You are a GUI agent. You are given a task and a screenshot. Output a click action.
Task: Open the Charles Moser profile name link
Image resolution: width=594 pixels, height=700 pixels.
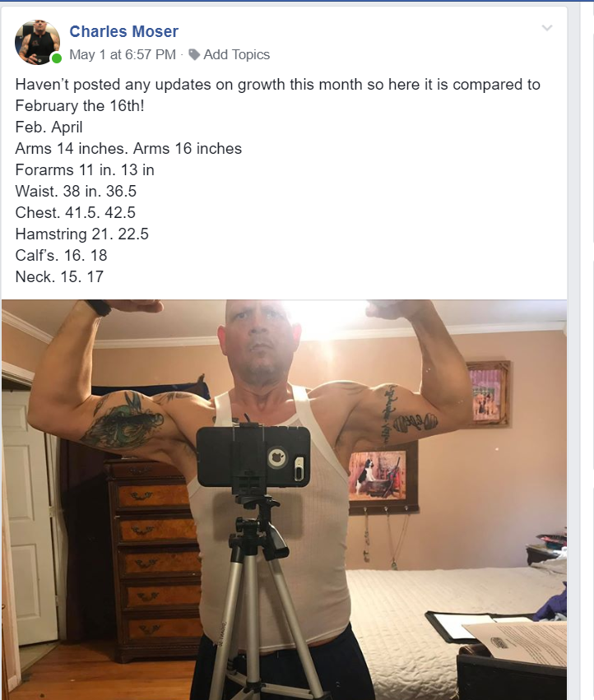(x=123, y=31)
